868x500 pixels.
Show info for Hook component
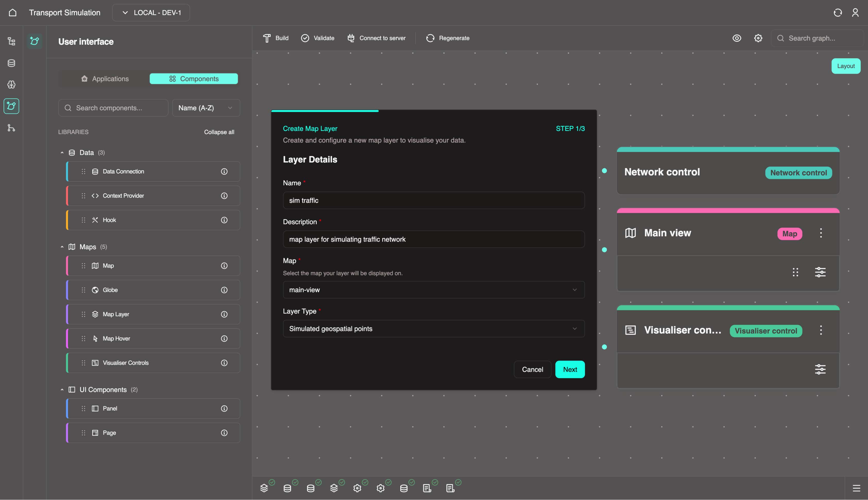pos(224,220)
